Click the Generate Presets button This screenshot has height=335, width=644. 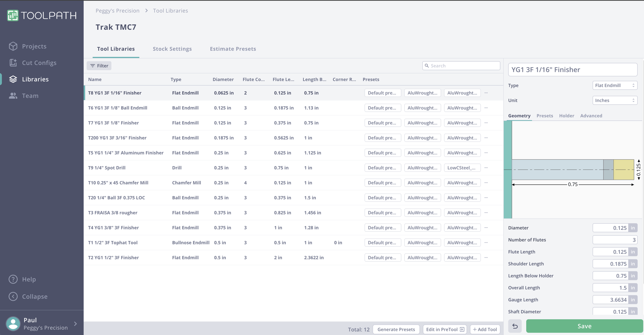(396, 329)
